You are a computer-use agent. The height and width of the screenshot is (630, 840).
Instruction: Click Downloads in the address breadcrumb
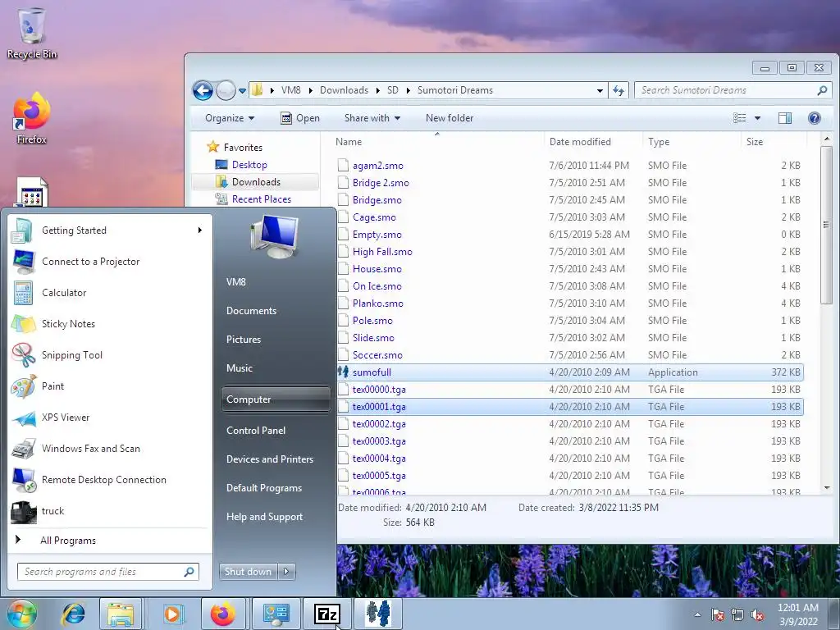[x=344, y=90]
